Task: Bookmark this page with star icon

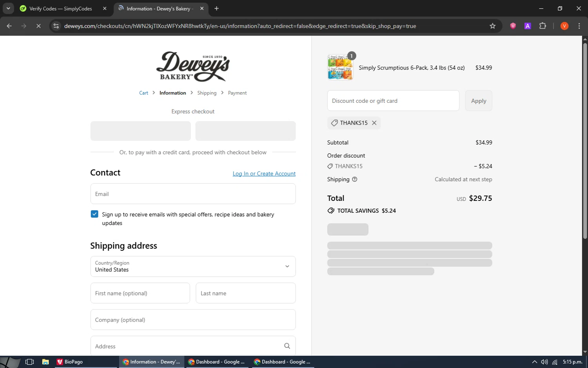Action: [493, 26]
